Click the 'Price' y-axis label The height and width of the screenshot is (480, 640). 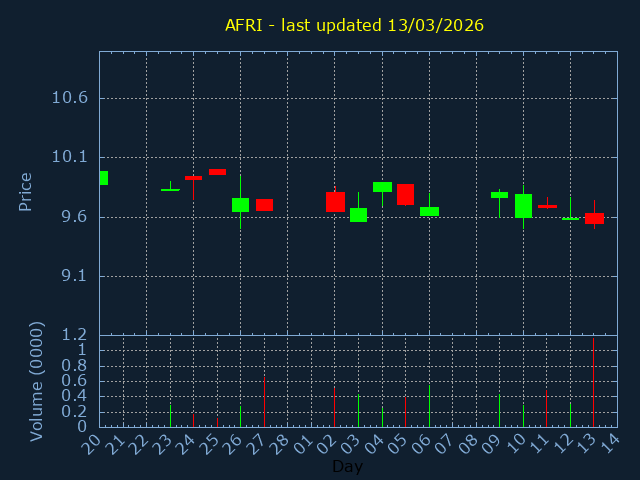(26, 191)
